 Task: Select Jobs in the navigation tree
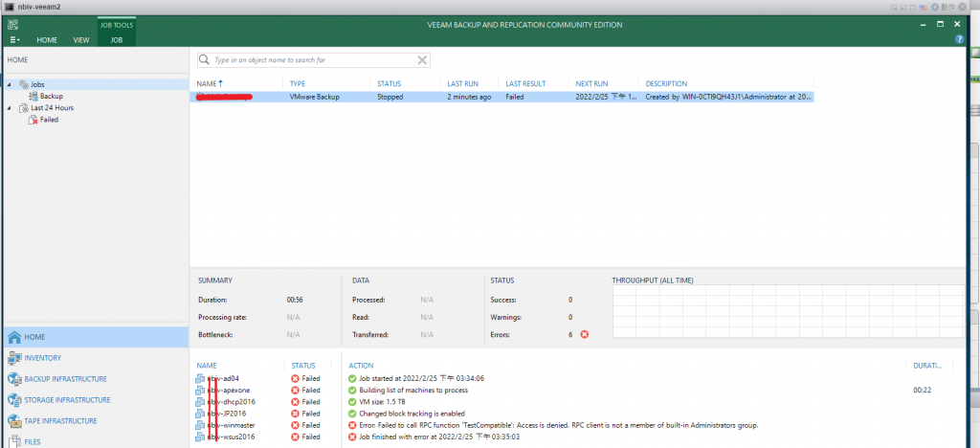pos(37,84)
